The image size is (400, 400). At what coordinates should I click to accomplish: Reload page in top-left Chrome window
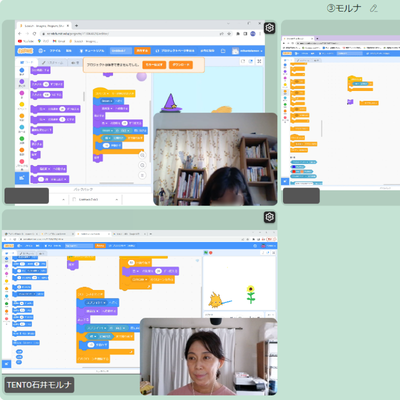(x=34, y=34)
